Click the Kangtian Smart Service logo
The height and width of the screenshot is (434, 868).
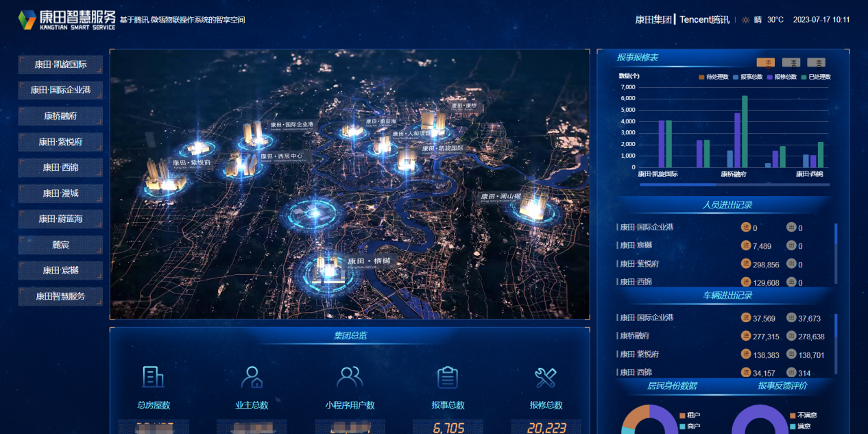pos(67,19)
